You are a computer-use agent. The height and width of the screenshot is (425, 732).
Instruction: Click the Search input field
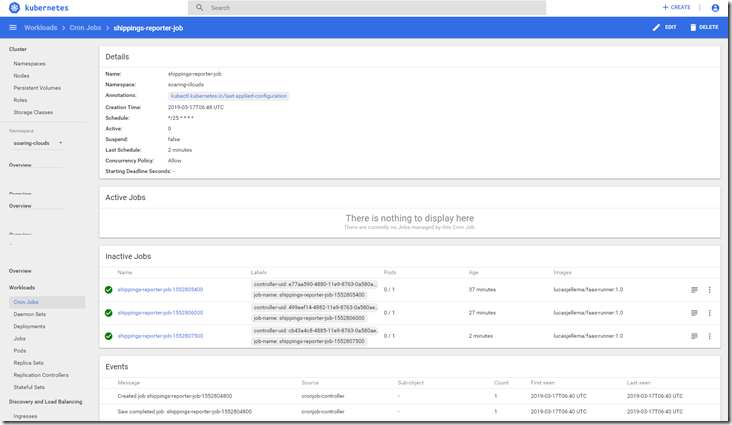[370, 8]
